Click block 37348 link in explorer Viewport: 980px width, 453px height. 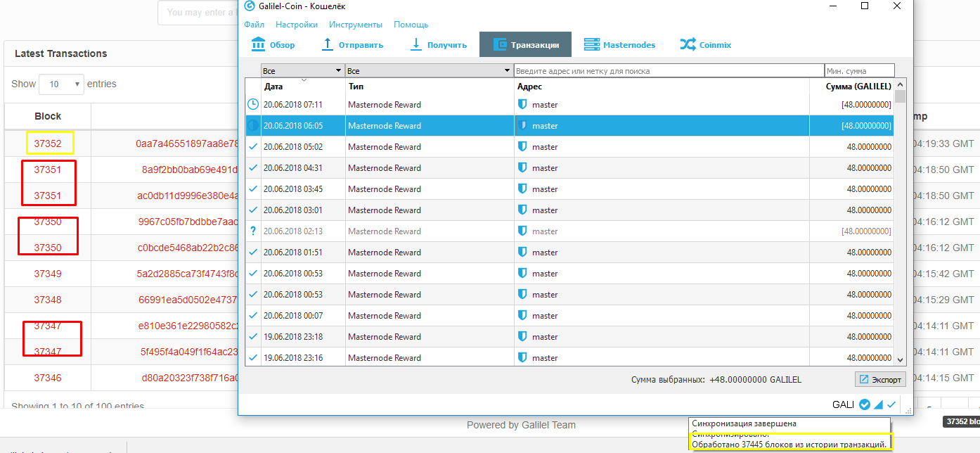pyautogui.click(x=48, y=300)
